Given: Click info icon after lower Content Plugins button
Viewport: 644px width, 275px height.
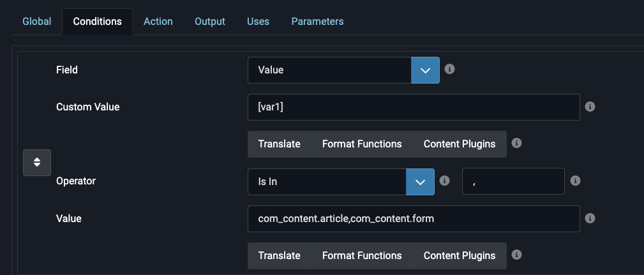Looking at the screenshot, I should coord(517,255).
